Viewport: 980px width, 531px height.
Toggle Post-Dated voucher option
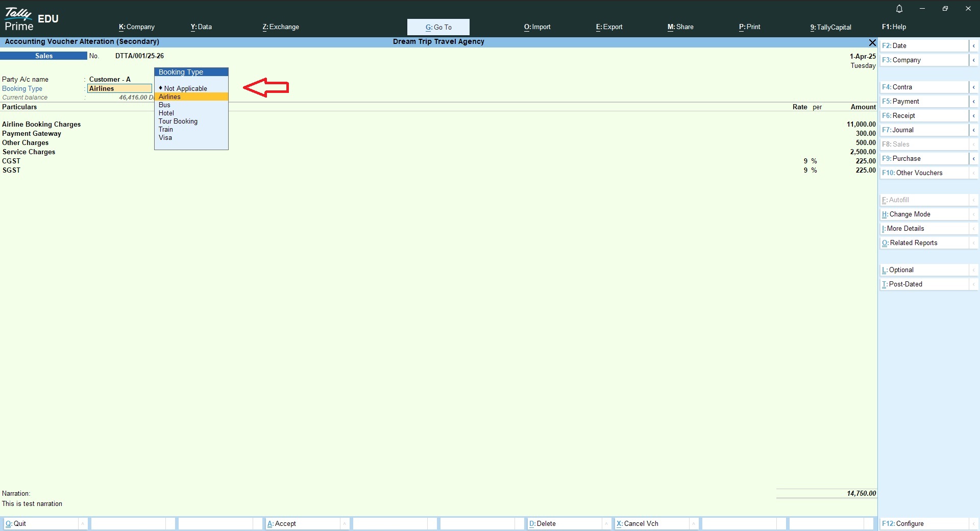924,284
